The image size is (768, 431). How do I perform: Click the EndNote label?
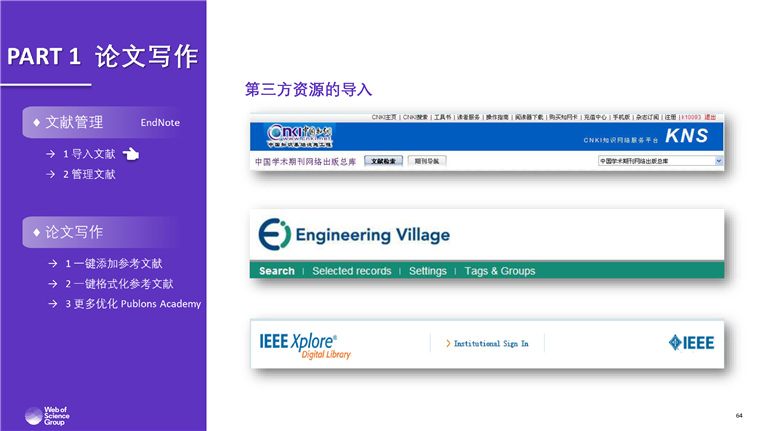[x=160, y=122]
